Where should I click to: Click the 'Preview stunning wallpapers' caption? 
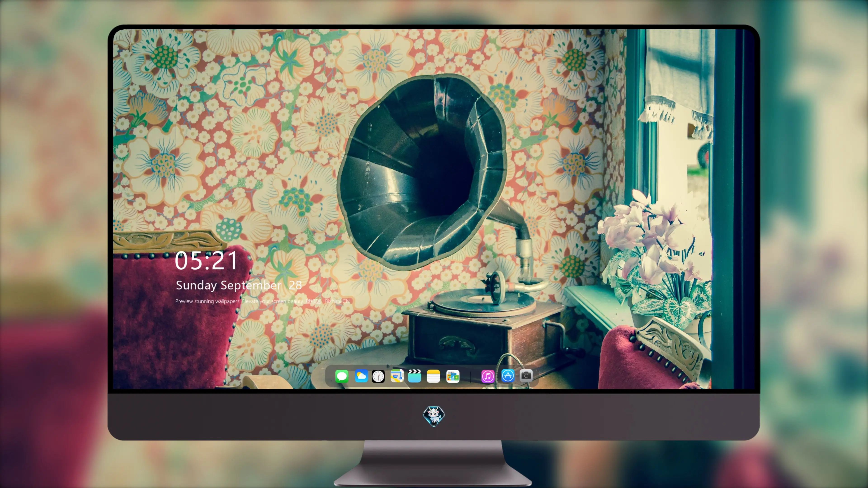(262, 301)
